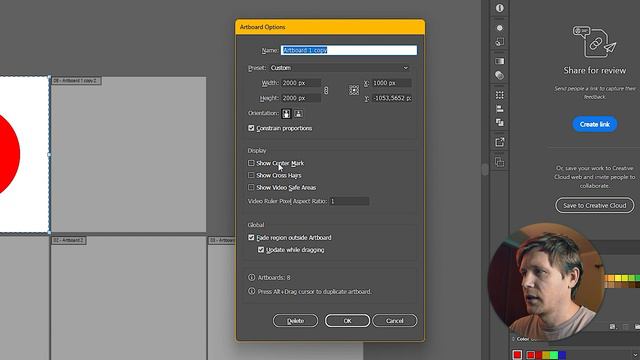Open the Properties panel icon in dock

click(x=500, y=8)
